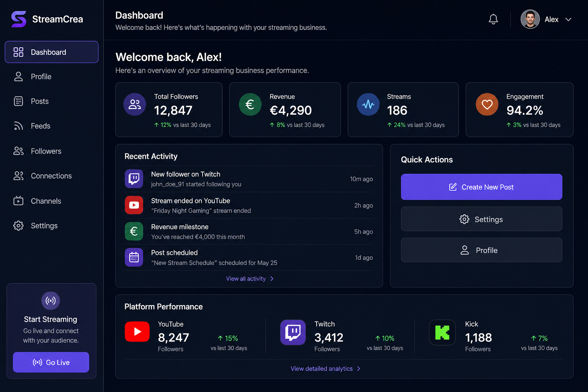Click the Dashboard grid icon in sidebar
The height and width of the screenshot is (392, 588).
[x=18, y=52]
